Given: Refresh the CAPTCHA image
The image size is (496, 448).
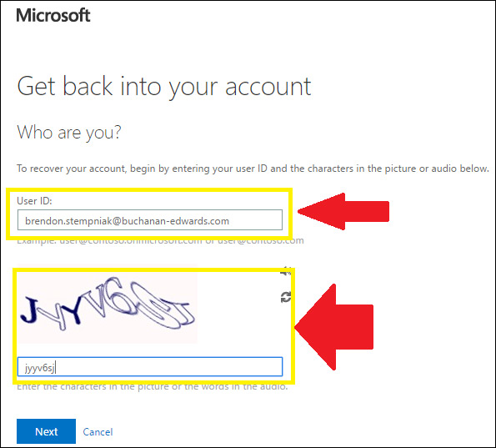Looking at the screenshot, I should 286,297.
